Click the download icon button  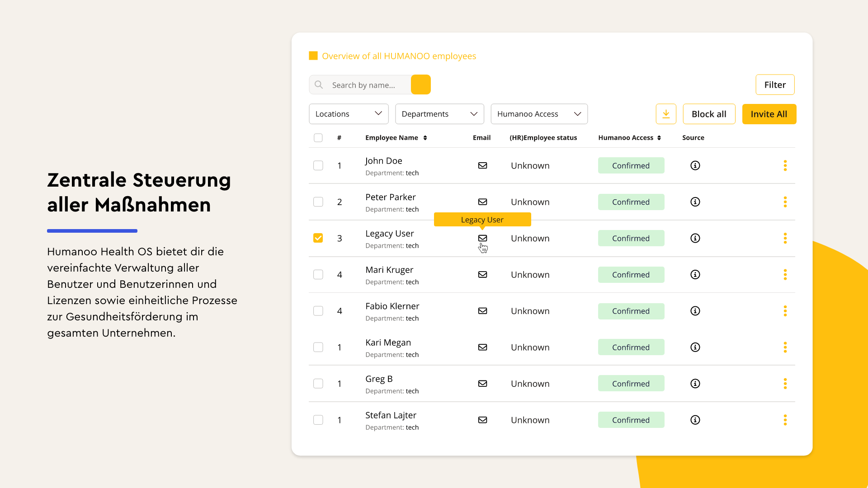pos(666,114)
